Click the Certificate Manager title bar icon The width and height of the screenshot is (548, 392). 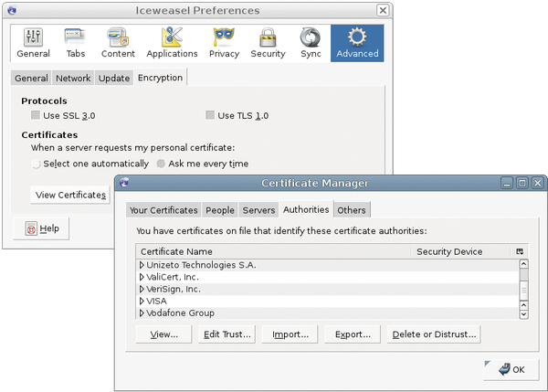(124, 182)
